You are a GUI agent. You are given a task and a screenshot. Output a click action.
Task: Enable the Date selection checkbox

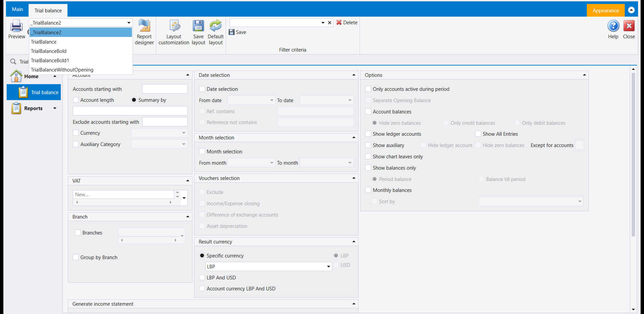202,89
